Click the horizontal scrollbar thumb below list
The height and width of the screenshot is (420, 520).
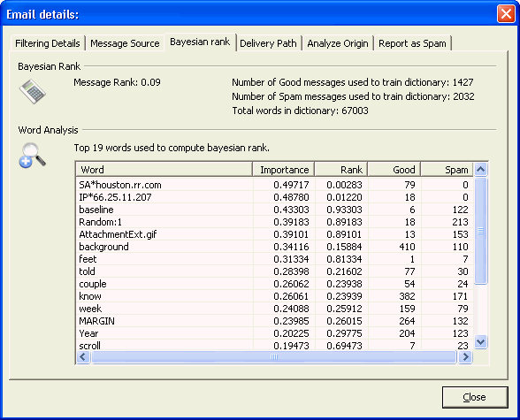(x=274, y=357)
